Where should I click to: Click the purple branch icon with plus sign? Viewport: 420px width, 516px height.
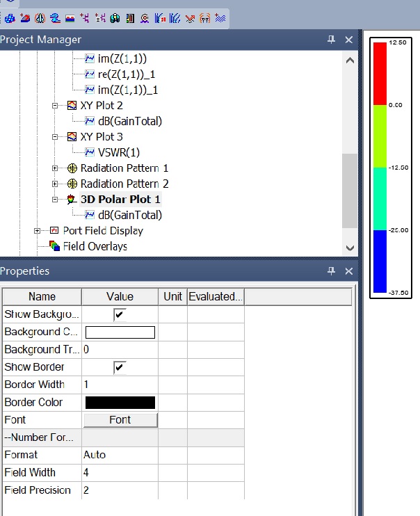click(85, 18)
